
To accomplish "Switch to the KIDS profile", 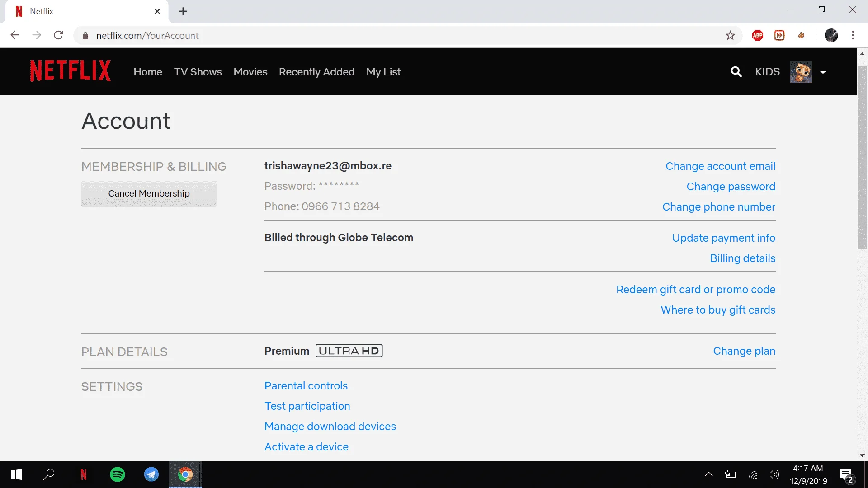I will click(x=768, y=72).
